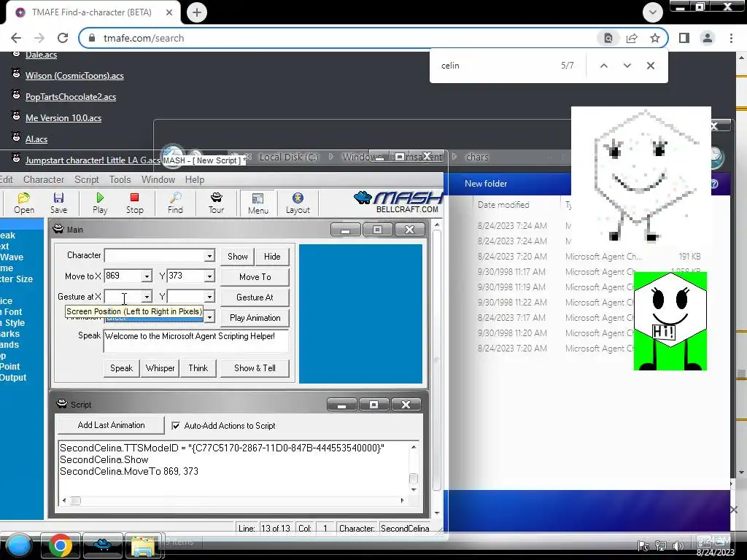Image resolution: width=747 pixels, height=560 pixels.
Task: Open Gesture at Y dropdown arrow
Action: (209, 297)
